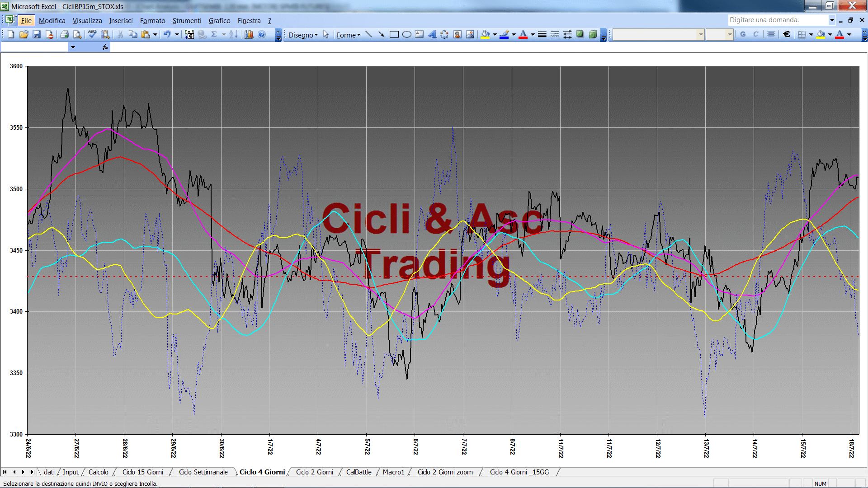Toggle italic (C) formatting
Viewport: 868px width, 488px height.
(755, 34)
